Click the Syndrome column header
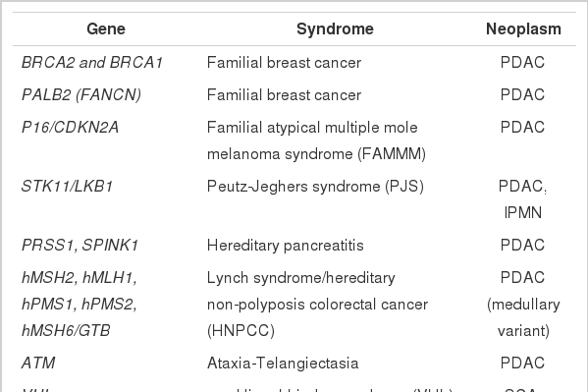Screen dimensions: 588x392 pyautogui.click(x=335, y=28)
